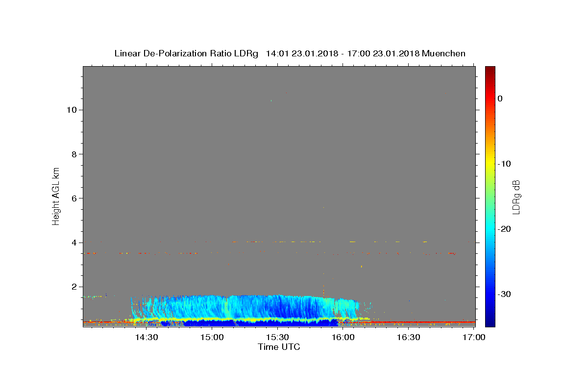Click the height label '2'
The height and width of the screenshot is (392, 588).
[74, 287]
